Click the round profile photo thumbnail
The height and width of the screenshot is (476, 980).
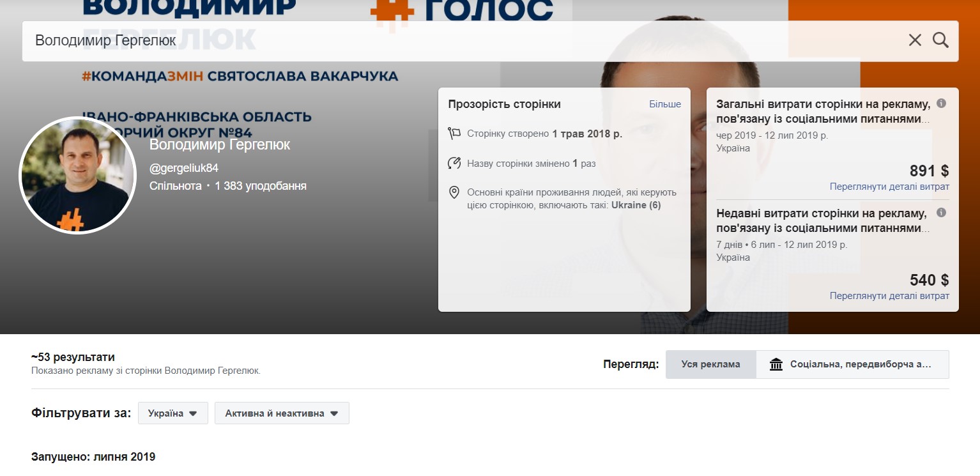click(77, 175)
